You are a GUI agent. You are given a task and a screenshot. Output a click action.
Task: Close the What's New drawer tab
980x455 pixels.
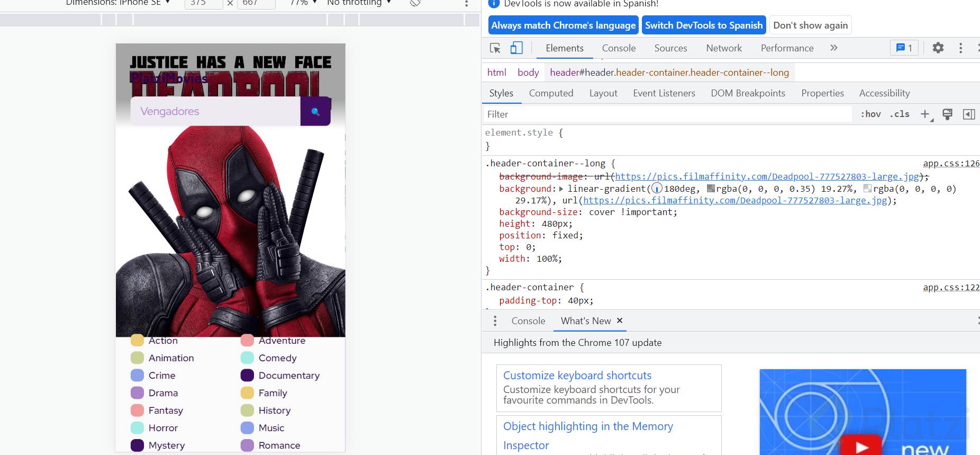point(620,320)
